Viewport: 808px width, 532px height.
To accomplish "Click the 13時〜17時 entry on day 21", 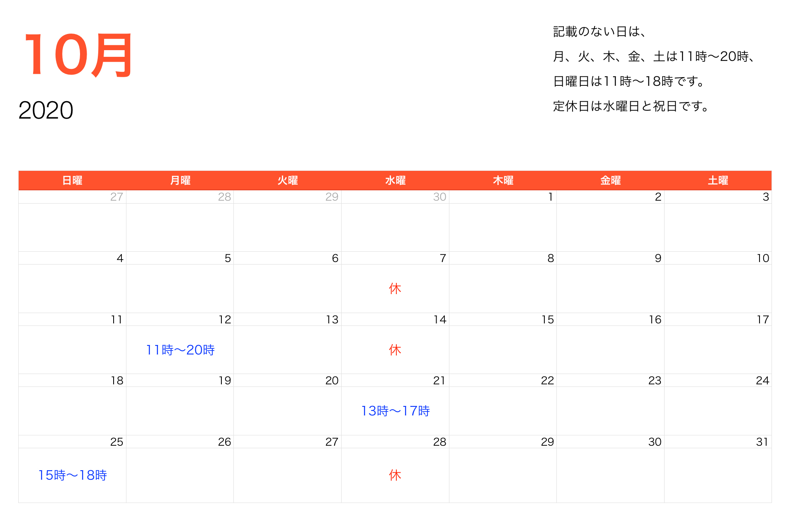I will (395, 411).
